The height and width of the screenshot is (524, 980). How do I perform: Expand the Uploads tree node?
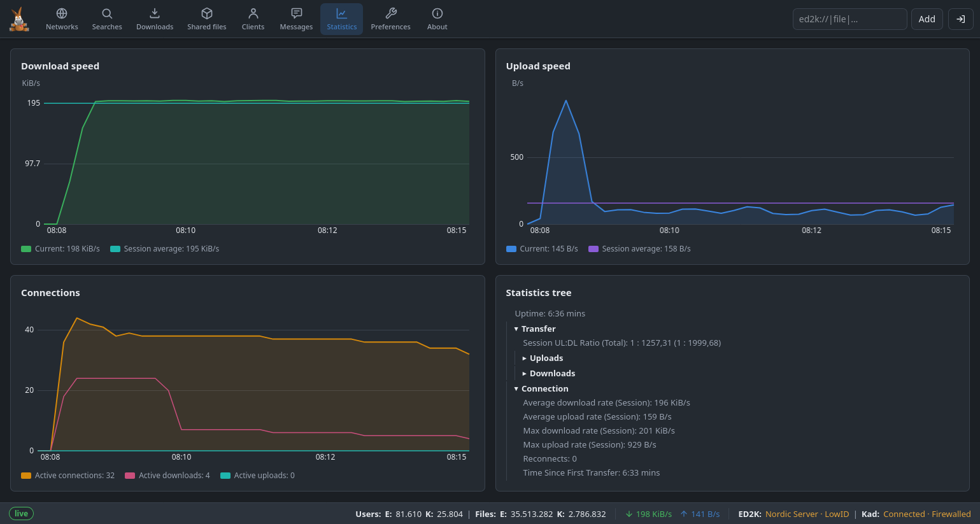coord(524,358)
